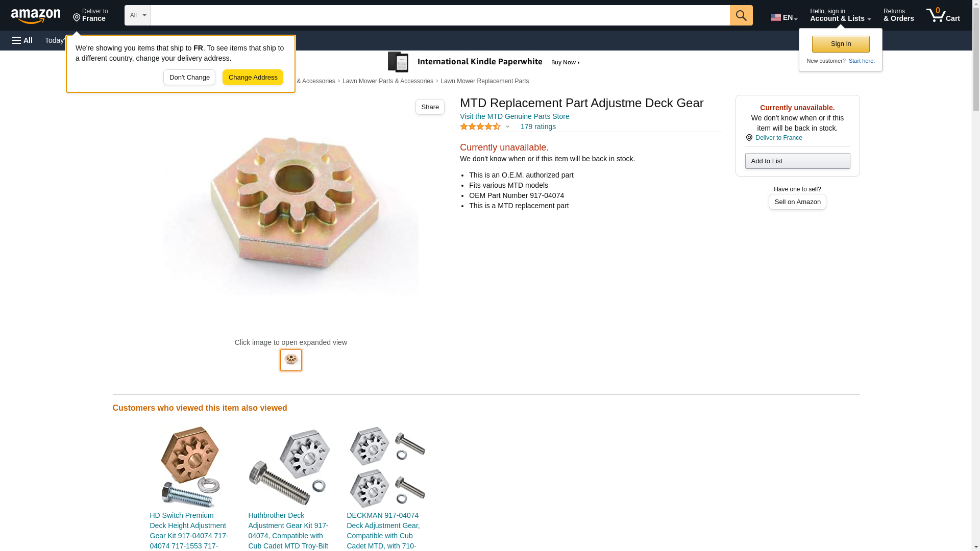Click the Change Address button

(x=253, y=78)
